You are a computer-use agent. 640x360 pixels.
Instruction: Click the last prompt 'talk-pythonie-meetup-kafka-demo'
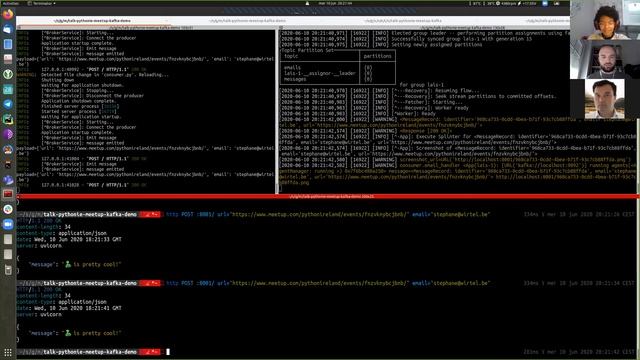90,352
